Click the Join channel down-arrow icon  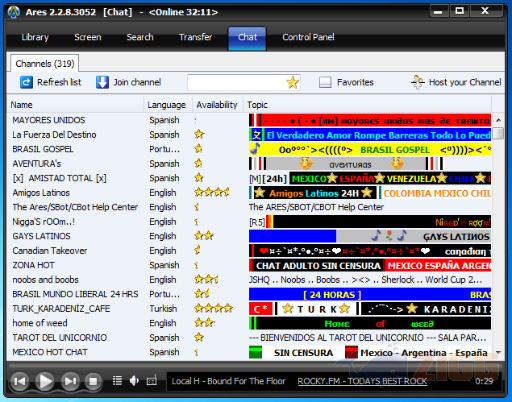coord(102,82)
